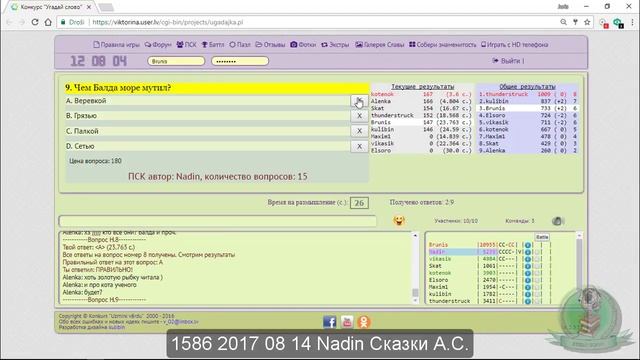Image resolution: width=640 pixels, height=360 pixels.
Task: Click blue arrow icon in Brunis row
Action: pos(527,245)
